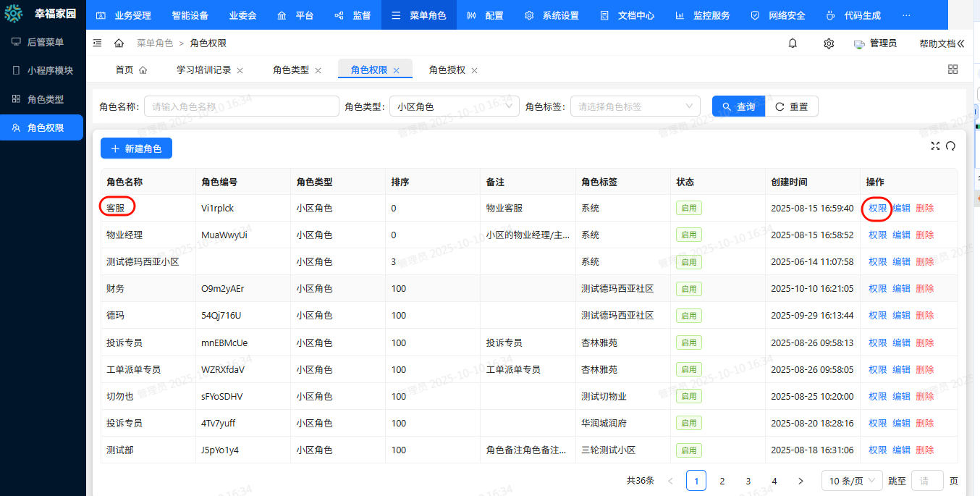Screen dimensions: 980x496
Task: Refresh the table with reload icon
Action: click(x=950, y=146)
